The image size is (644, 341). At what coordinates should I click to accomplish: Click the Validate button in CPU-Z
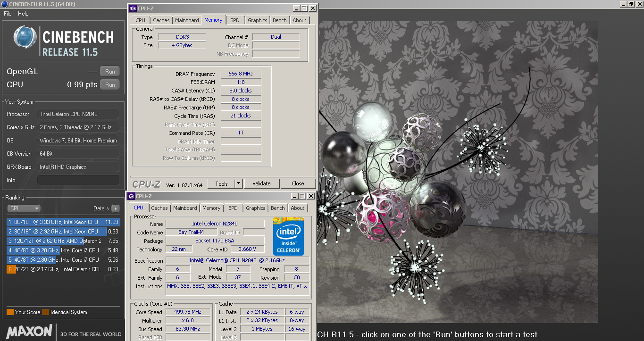click(261, 184)
